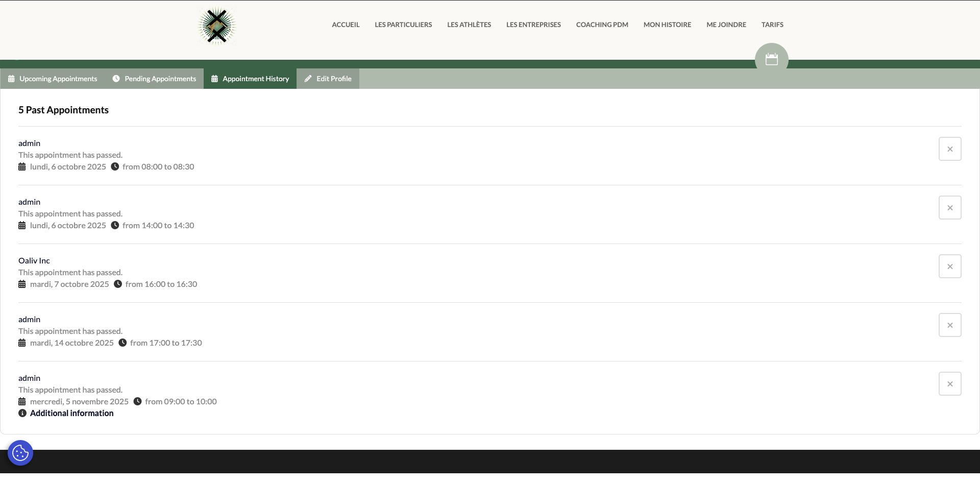Navigate to MON HISTOIRE

(667, 25)
